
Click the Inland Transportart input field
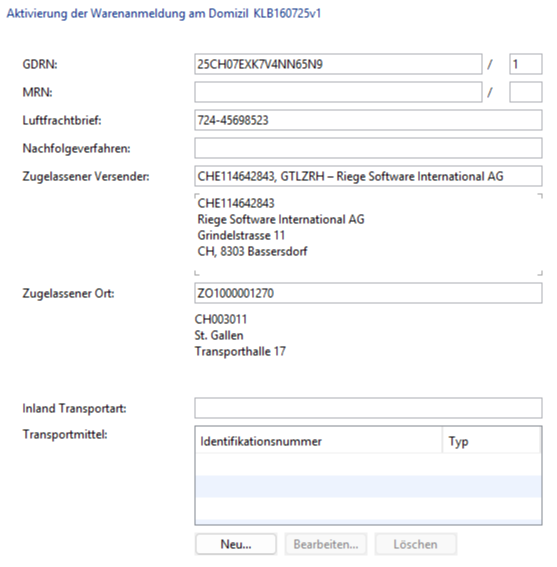click(368, 408)
